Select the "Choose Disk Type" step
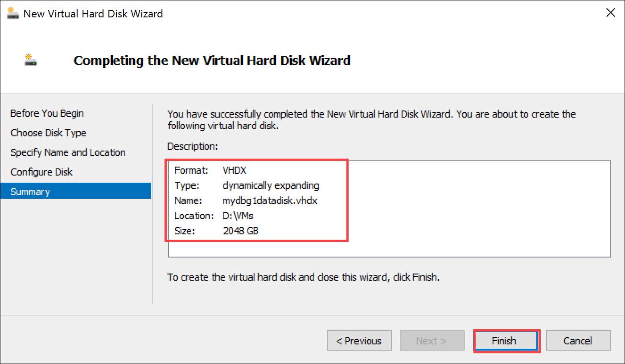This screenshot has height=364, width=625. 48,133
